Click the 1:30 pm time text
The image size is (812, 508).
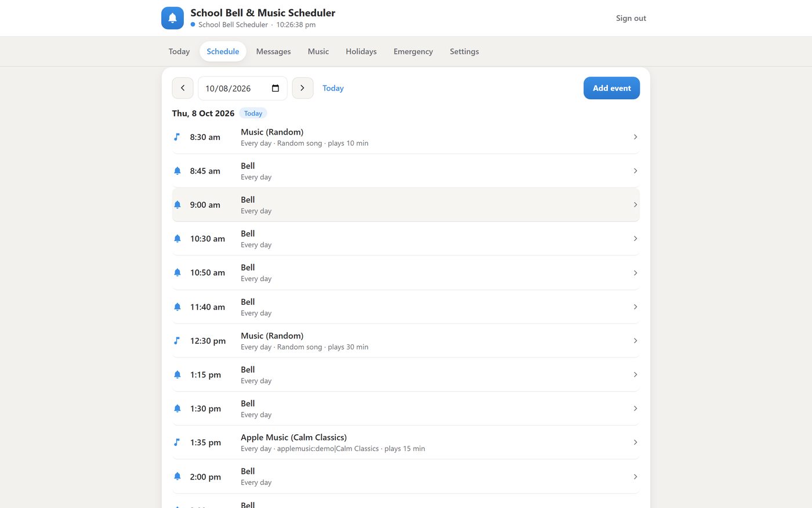[205, 408]
